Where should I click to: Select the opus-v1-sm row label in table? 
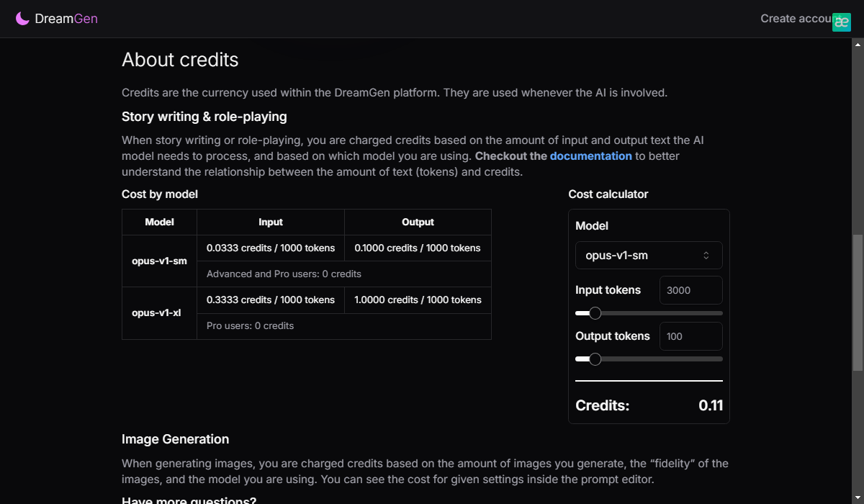[159, 261]
